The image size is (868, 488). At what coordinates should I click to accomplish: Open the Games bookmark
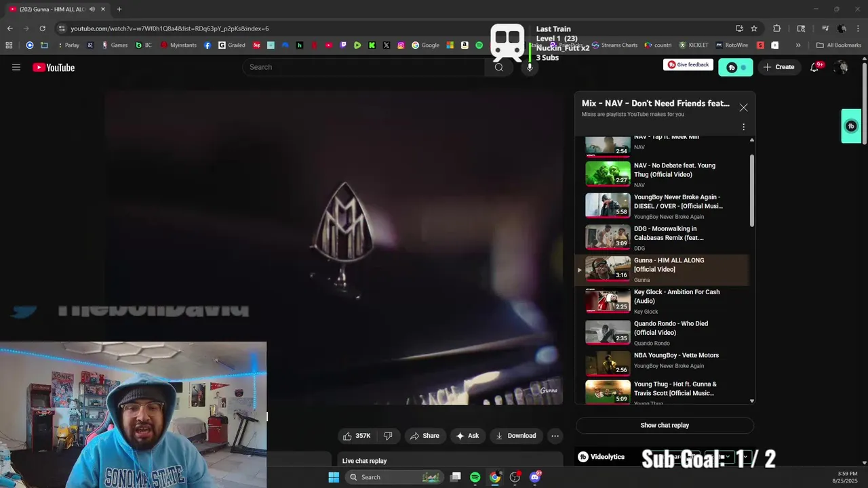click(115, 45)
